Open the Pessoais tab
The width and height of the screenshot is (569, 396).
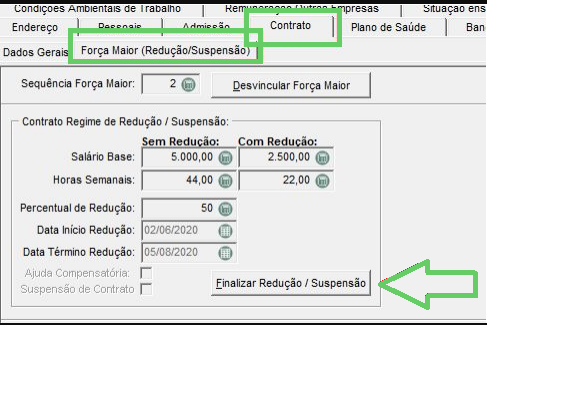120,27
